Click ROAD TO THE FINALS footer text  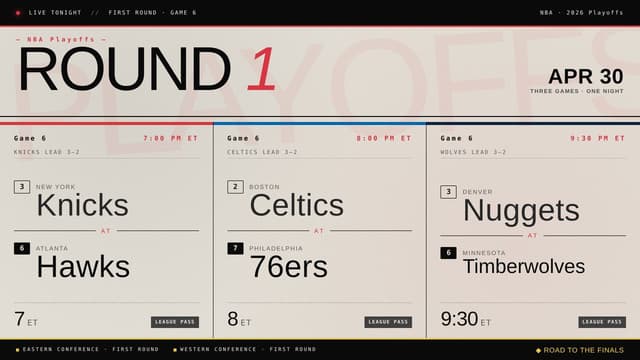tap(584, 350)
